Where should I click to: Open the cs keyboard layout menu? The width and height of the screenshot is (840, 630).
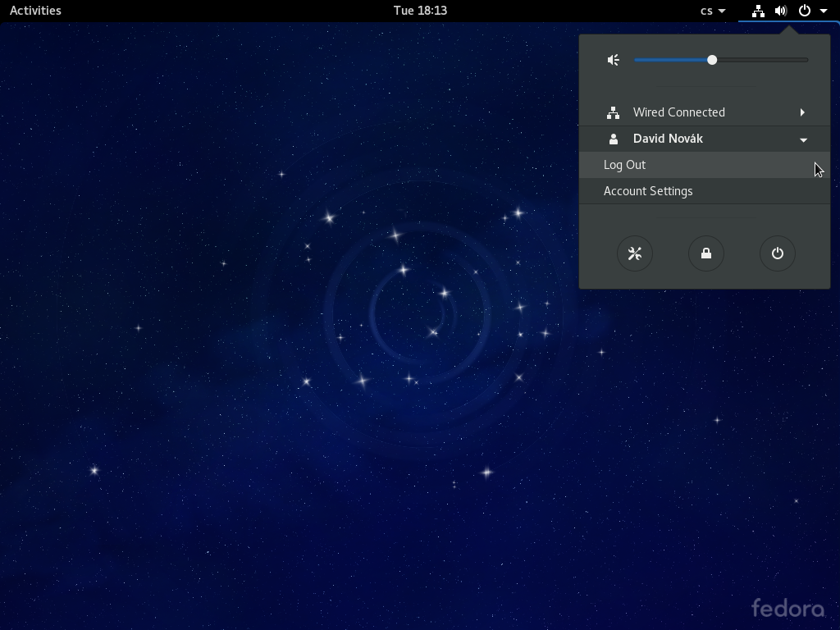click(x=712, y=11)
